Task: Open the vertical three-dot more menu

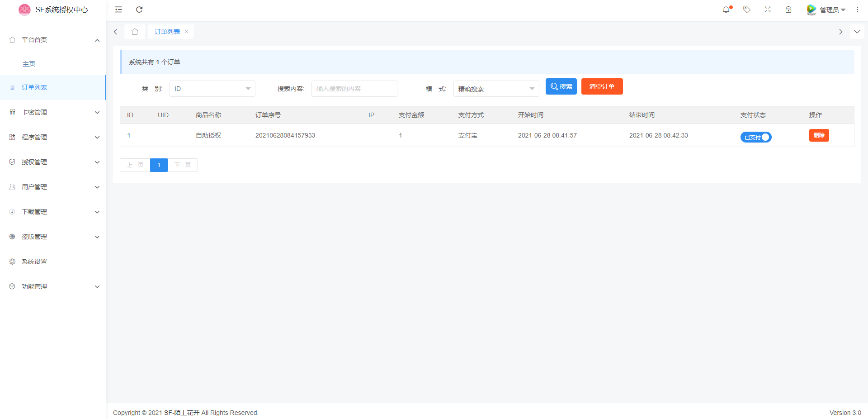Action: coord(858,10)
